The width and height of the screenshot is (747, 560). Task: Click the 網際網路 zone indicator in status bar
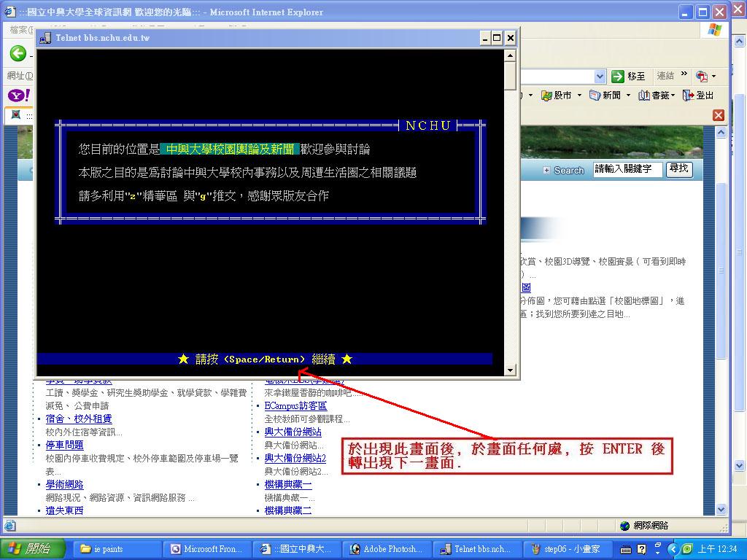coord(644,525)
